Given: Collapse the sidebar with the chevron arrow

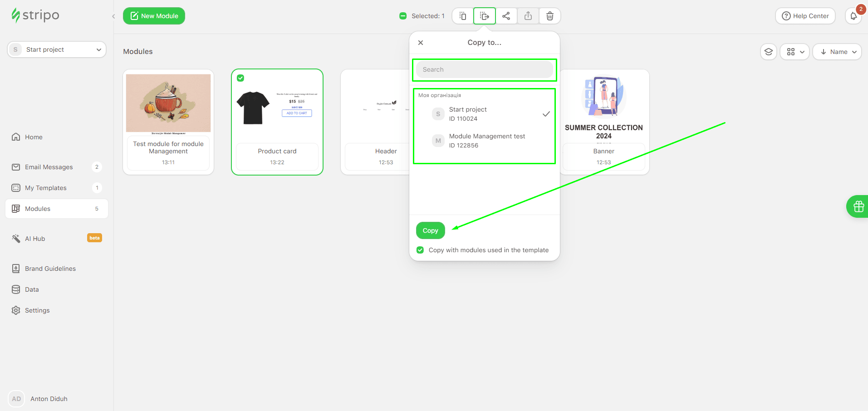Looking at the screenshot, I should 113,16.
